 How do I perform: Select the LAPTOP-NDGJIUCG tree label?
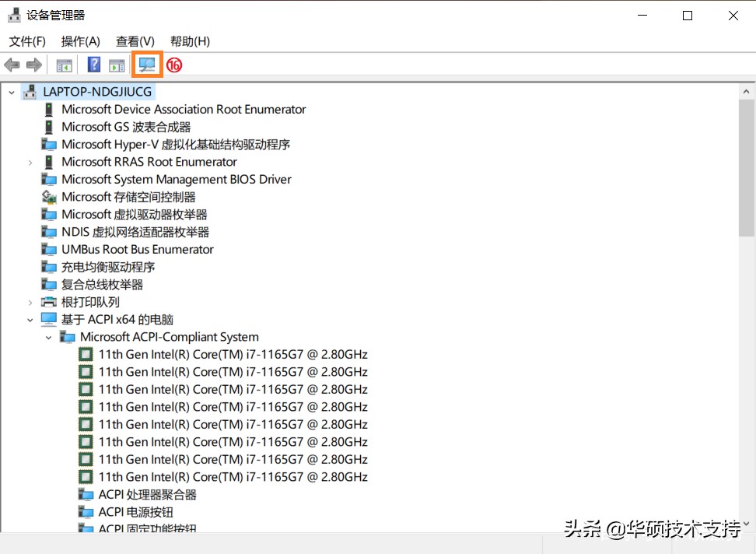[x=97, y=92]
